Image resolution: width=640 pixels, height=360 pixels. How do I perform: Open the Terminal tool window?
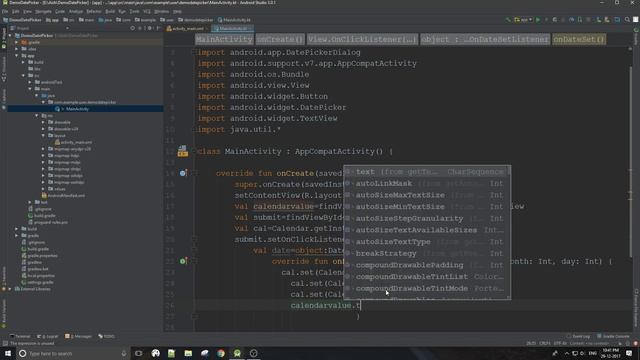coord(20,336)
